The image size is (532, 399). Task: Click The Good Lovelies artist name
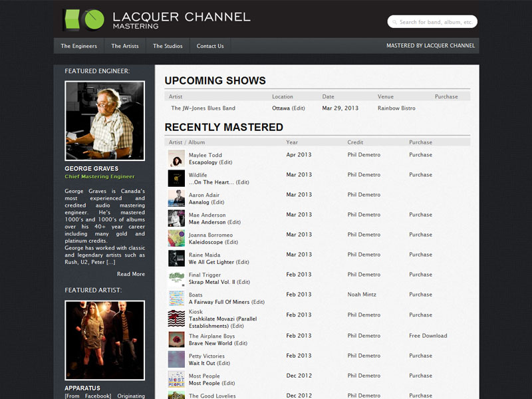(212, 396)
